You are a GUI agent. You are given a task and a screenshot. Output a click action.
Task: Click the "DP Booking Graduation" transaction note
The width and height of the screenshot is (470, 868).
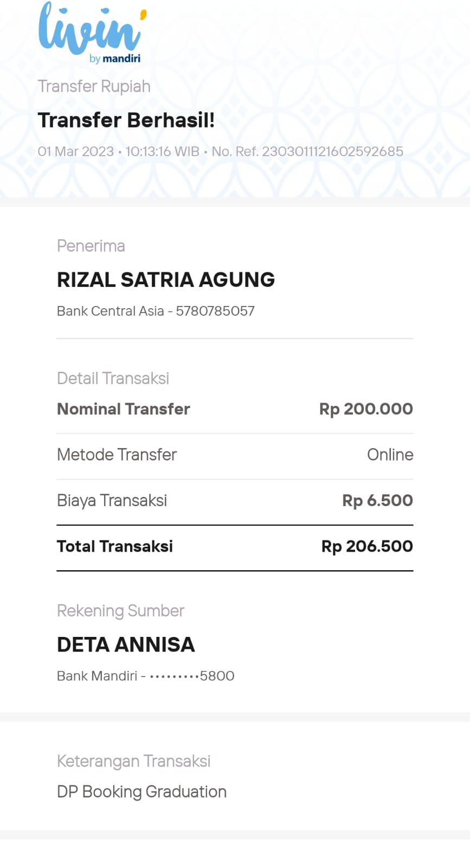[141, 792]
